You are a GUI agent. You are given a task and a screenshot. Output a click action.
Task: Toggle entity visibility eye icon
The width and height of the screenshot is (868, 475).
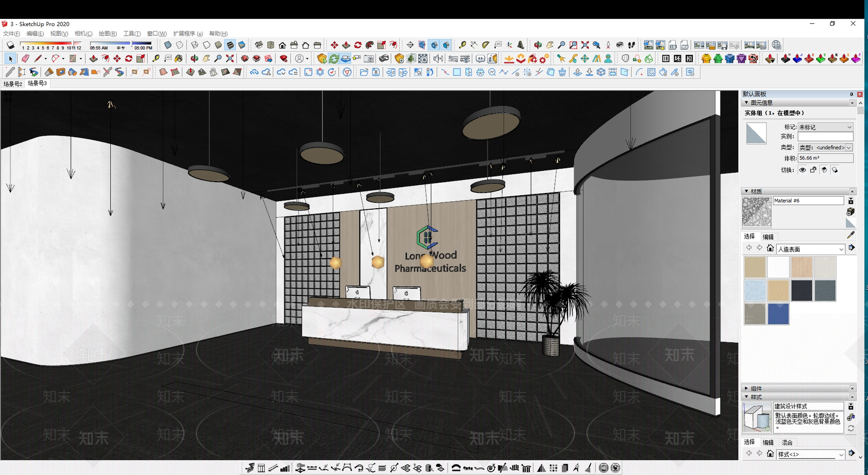pos(802,170)
